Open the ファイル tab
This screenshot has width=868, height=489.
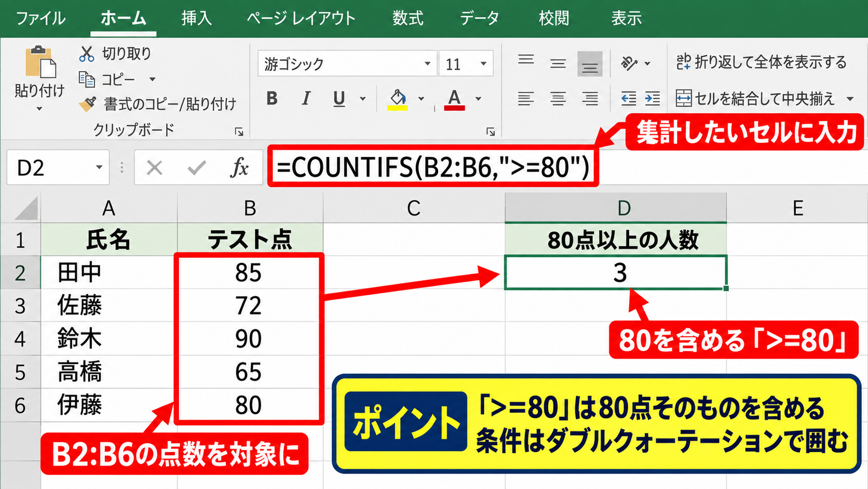(x=41, y=18)
